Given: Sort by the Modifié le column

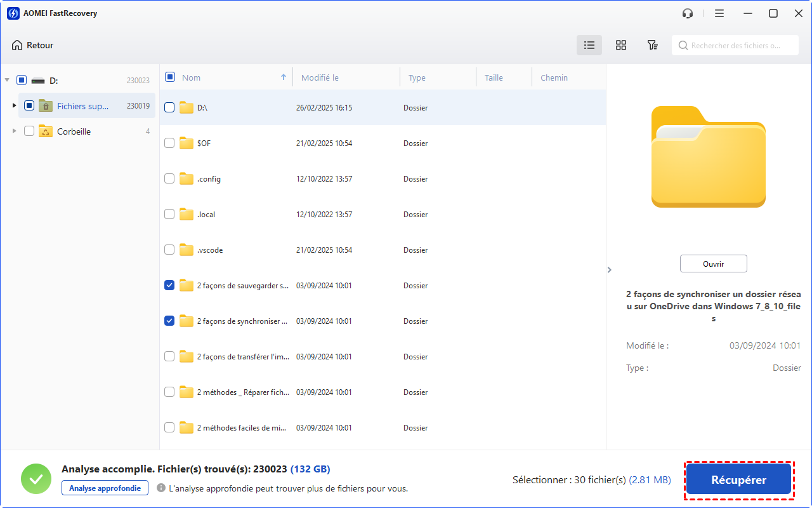Looking at the screenshot, I should click(x=320, y=78).
